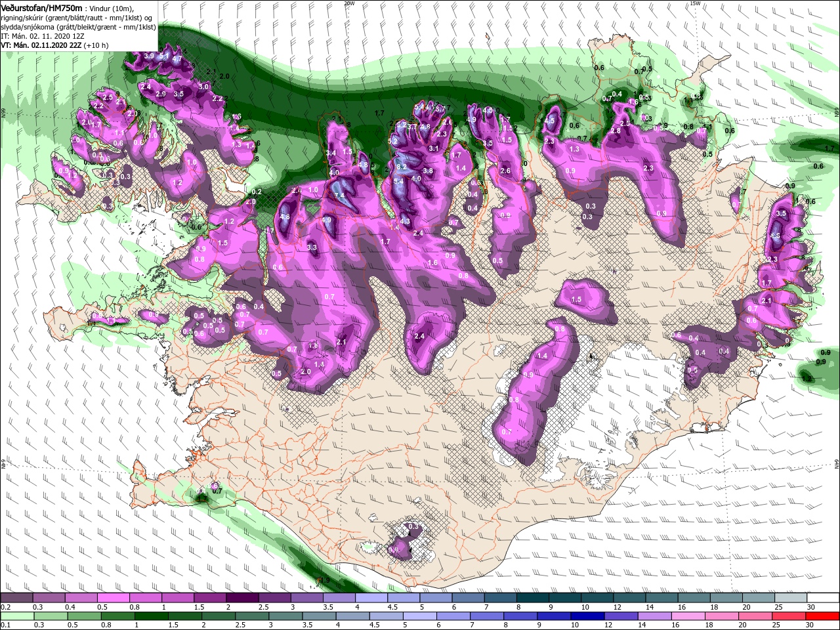
Task: Click the 0.3 light green rain-scale swatch
Action: point(49,616)
